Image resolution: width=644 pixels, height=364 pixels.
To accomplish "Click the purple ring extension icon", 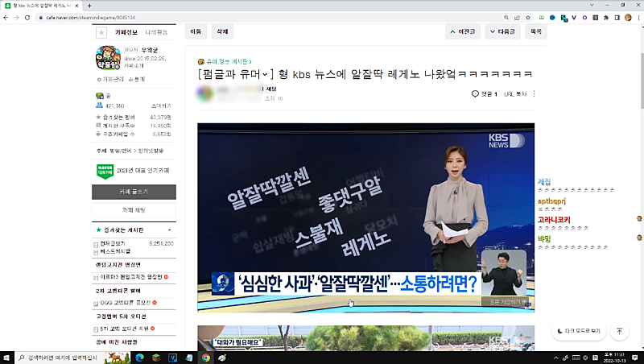I will (x=584, y=18).
